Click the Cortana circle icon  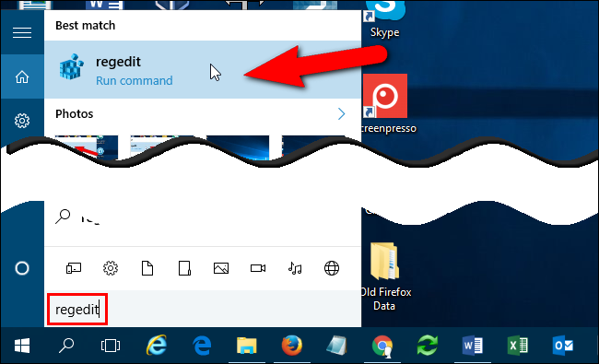[22, 268]
